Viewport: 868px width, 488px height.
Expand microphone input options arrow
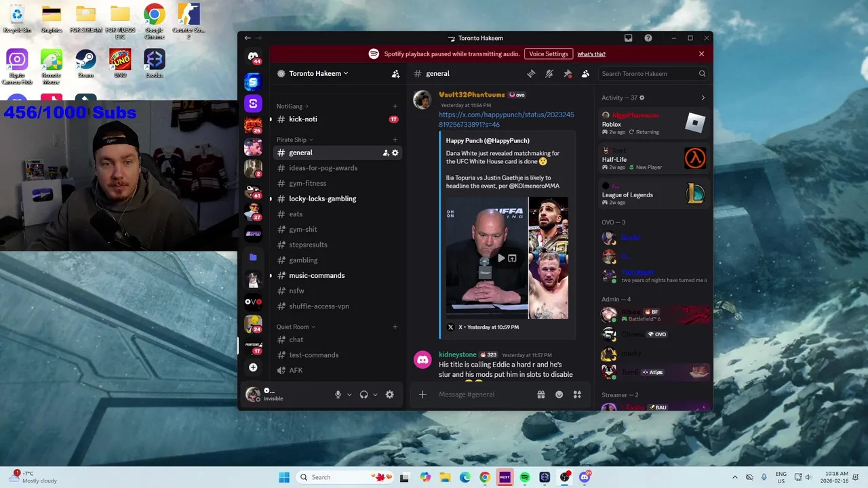click(x=349, y=394)
